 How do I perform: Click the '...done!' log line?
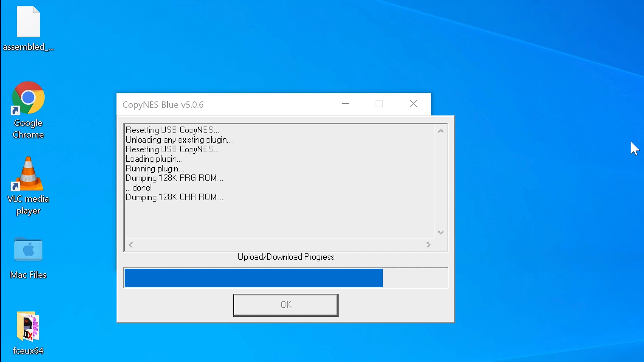139,188
